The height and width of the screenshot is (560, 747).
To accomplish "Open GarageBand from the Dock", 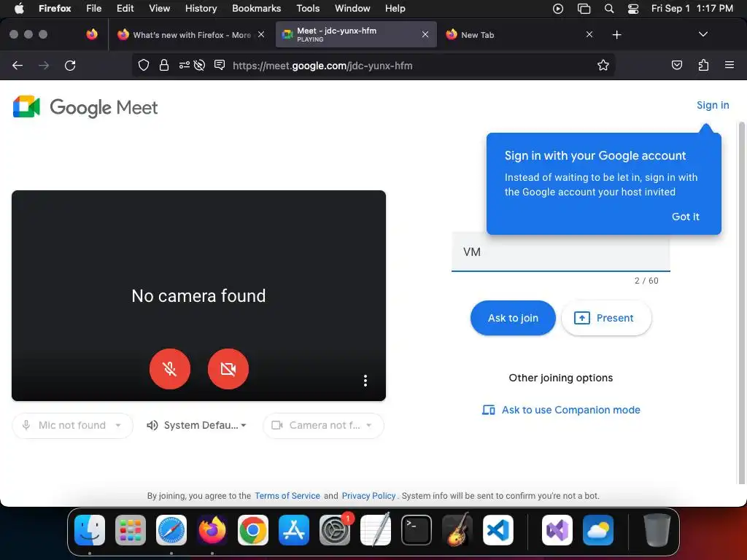I will pos(457,530).
